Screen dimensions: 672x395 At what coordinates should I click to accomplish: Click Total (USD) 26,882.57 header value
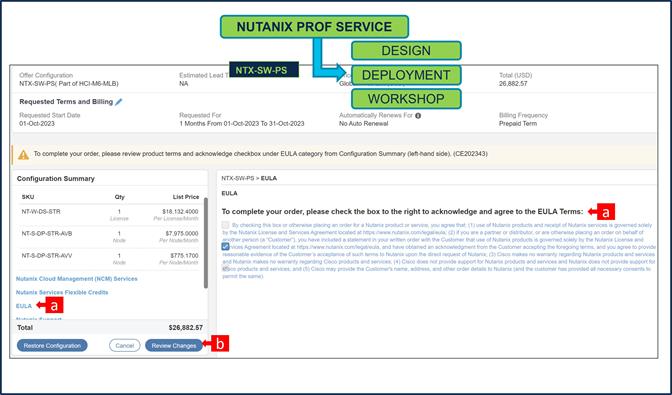(513, 84)
